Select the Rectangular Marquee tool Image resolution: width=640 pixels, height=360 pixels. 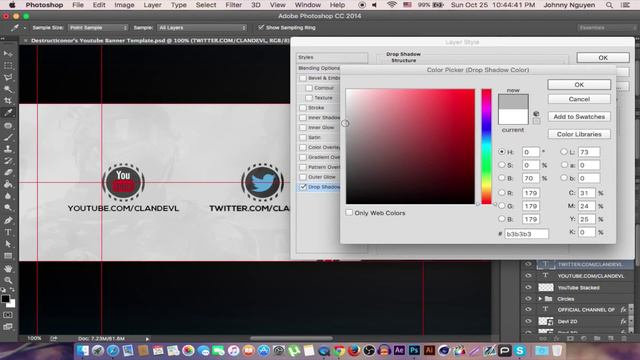(x=8, y=66)
